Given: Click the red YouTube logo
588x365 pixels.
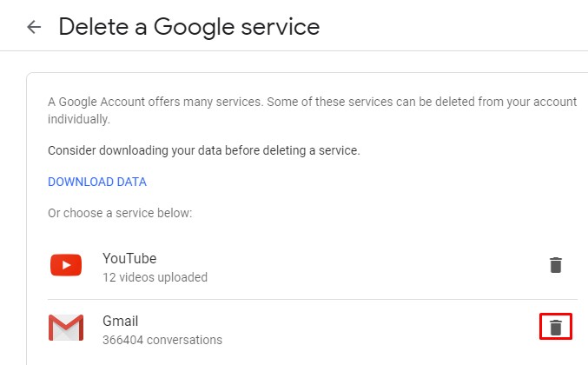Looking at the screenshot, I should tap(66, 265).
